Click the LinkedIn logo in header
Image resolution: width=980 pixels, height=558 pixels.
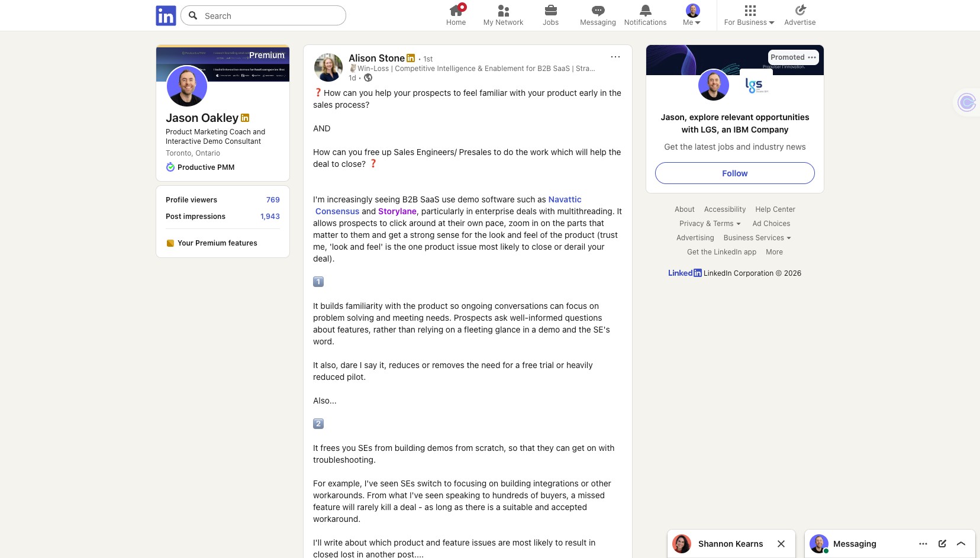(x=166, y=15)
